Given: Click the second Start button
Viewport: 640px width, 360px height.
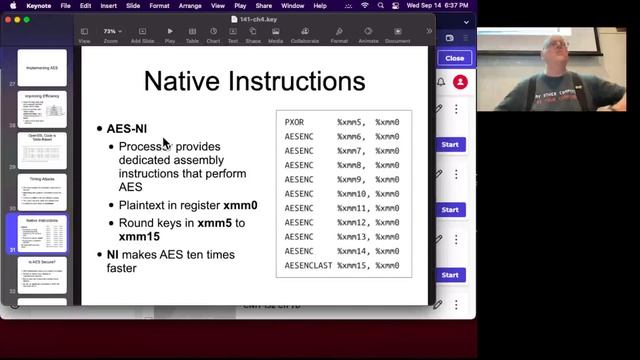Looking at the screenshot, I should click(450, 210).
